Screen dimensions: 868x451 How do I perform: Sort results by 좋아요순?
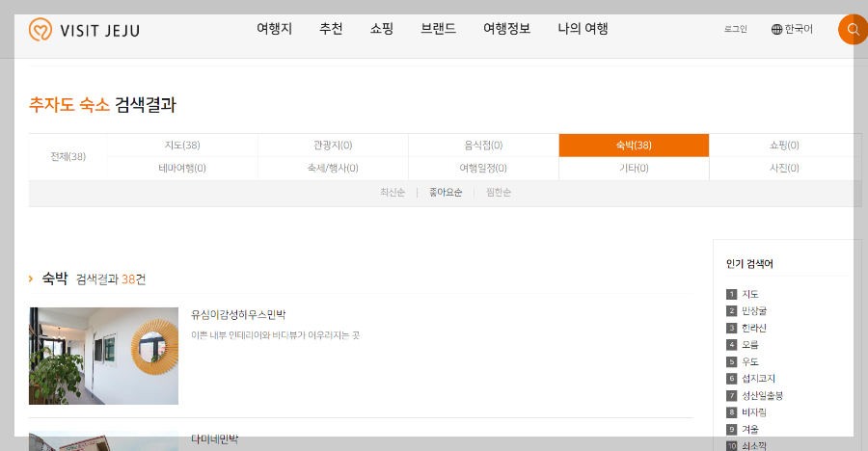point(446,193)
